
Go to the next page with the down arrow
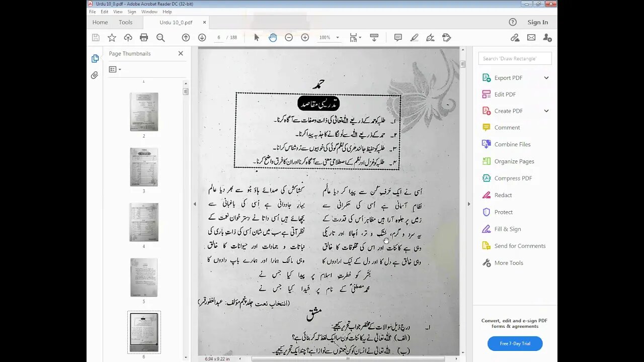pyautogui.click(x=202, y=38)
